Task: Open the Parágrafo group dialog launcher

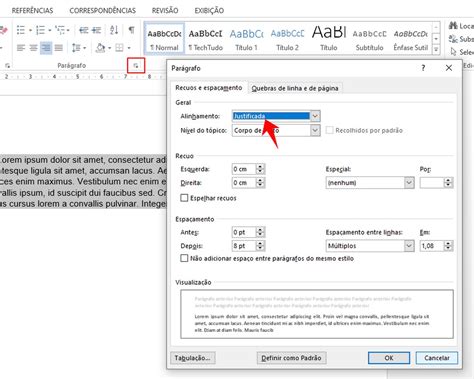Action: (136, 66)
